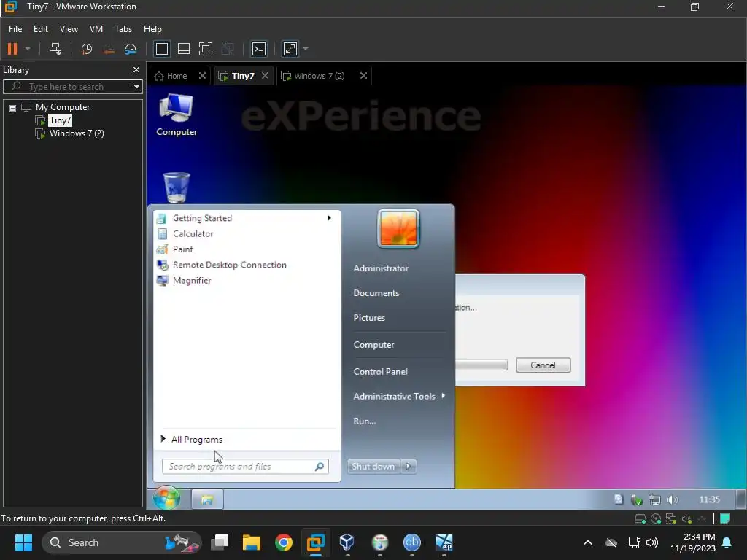Open Computer from Start menu right pane
The height and width of the screenshot is (560, 747).
(x=373, y=345)
